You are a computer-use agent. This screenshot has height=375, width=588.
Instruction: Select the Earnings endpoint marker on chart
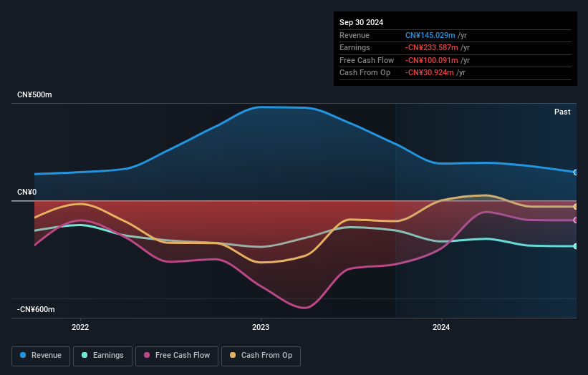click(575, 246)
